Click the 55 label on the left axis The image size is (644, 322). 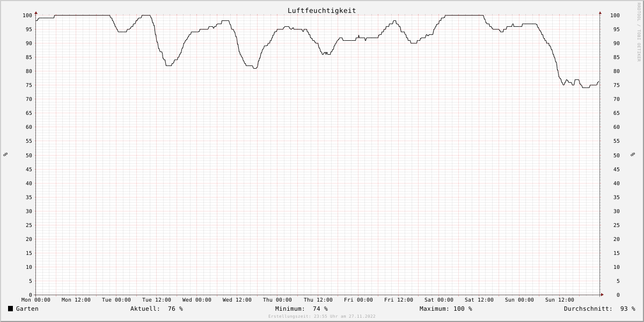click(29, 141)
